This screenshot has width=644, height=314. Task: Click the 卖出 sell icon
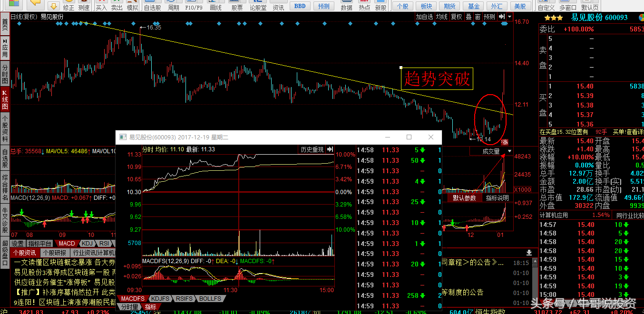(x=117, y=6)
